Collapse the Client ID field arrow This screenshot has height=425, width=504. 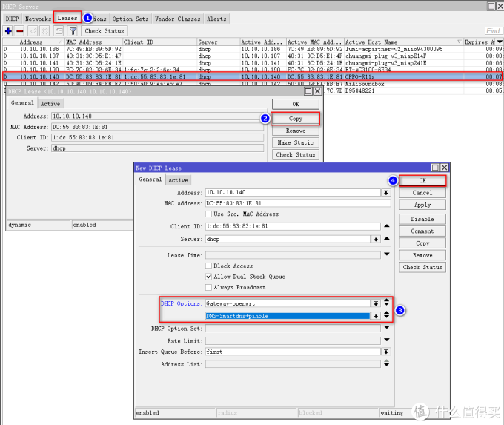(x=387, y=226)
